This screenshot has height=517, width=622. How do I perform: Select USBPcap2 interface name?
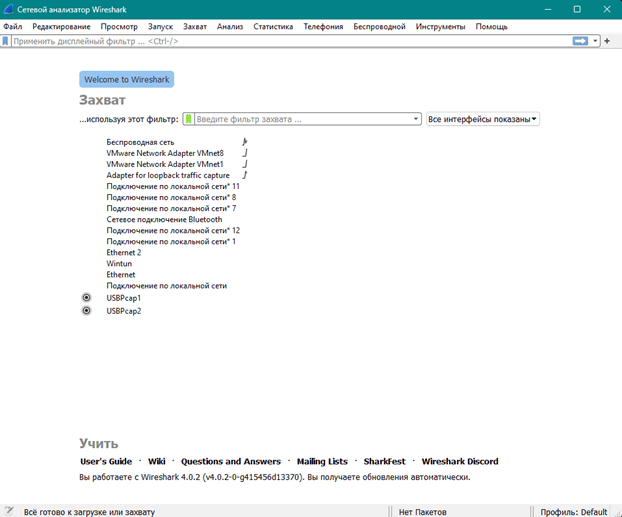(x=123, y=311)
